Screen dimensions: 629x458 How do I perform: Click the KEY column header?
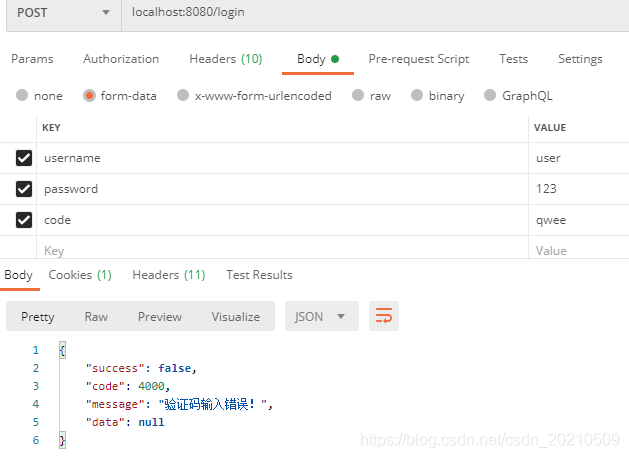pos(51,128)
